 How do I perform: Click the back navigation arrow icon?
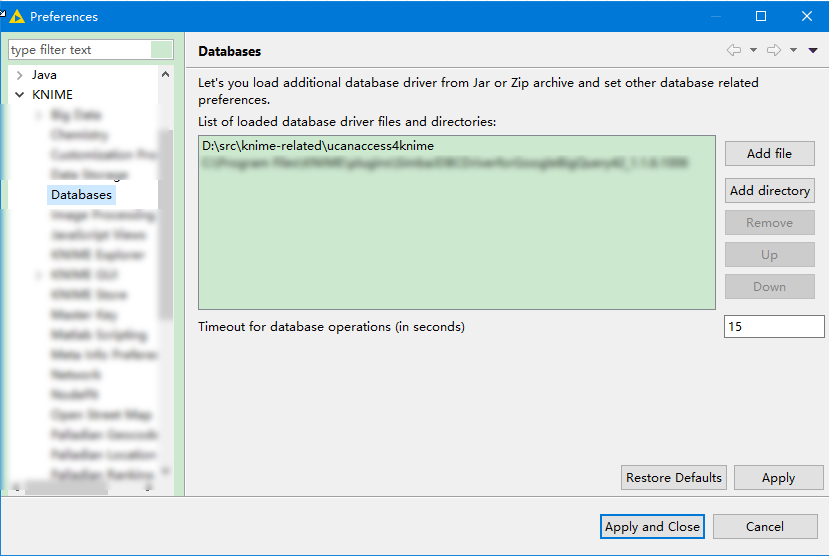(733, 50)
